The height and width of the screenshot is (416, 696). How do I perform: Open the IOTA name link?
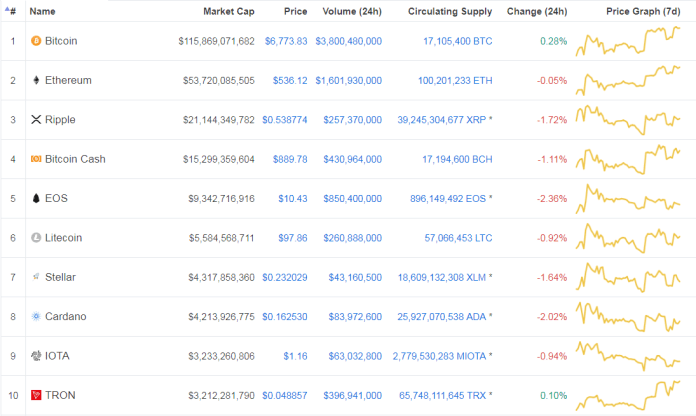pos(57,356)
